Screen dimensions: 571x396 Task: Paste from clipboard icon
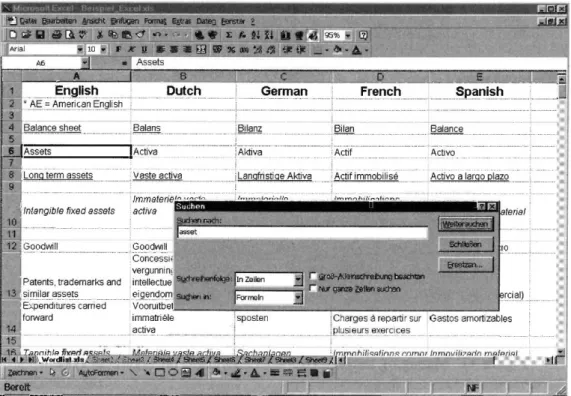126,35
